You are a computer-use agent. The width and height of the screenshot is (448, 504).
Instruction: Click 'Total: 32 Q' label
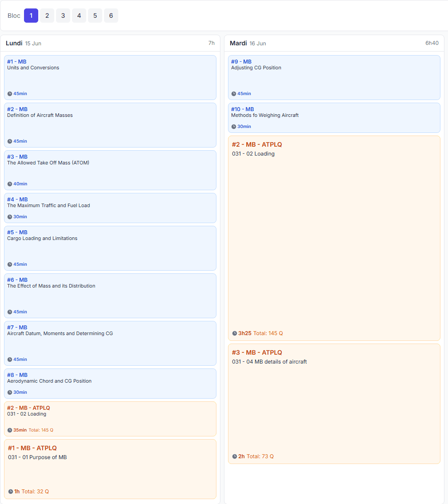[x=35, y=492]
